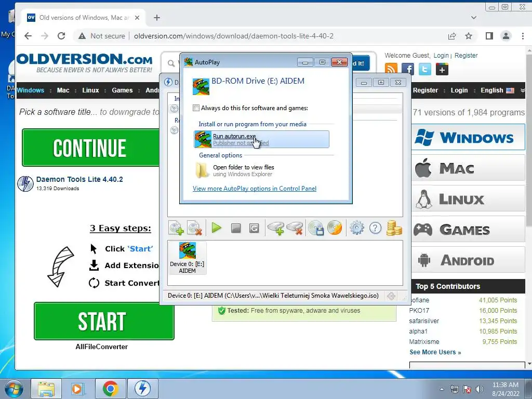The image size is (532, 399).
Task: Click Burn Image flaming disc icon
Action: (x=335, y=228)
